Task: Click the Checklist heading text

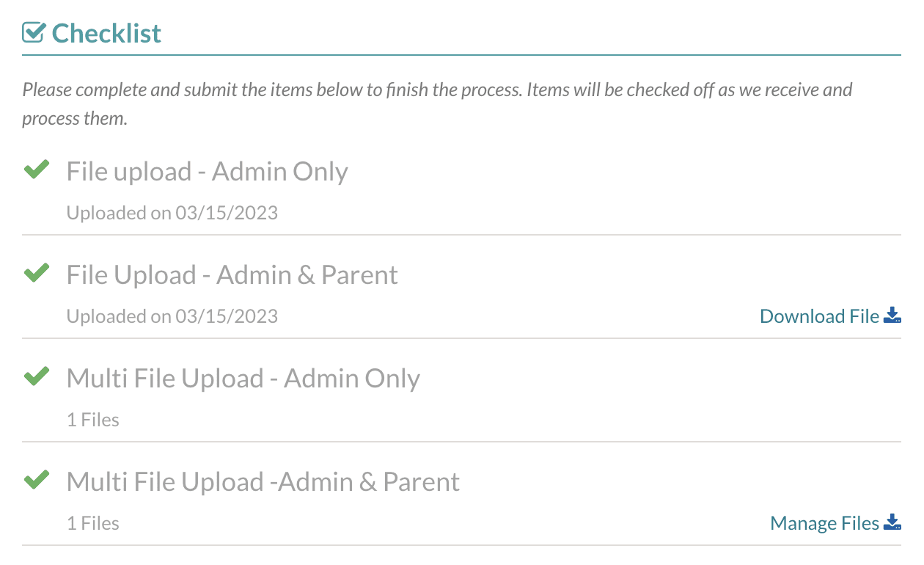Action: pos(106,33)
